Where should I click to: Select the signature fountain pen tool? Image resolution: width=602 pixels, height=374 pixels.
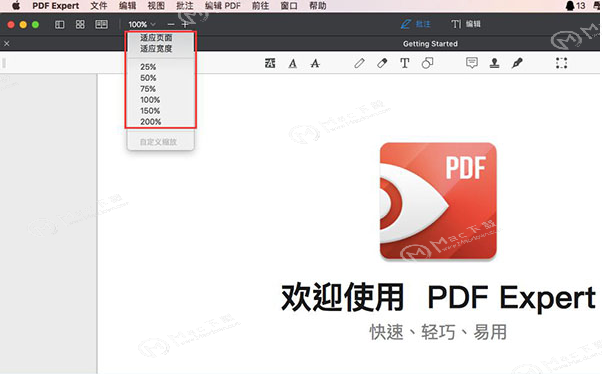(517, 63)
